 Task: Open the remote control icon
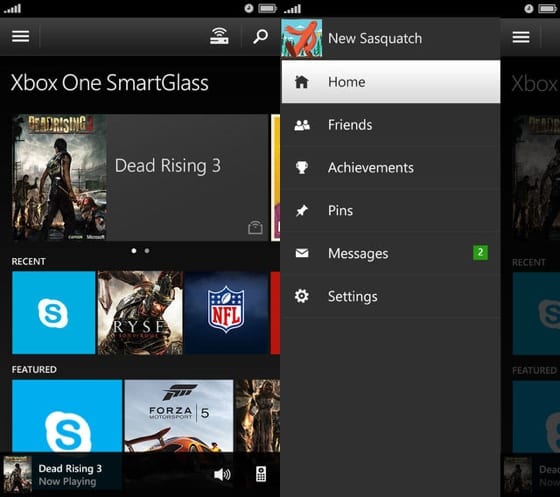(261, 474)
